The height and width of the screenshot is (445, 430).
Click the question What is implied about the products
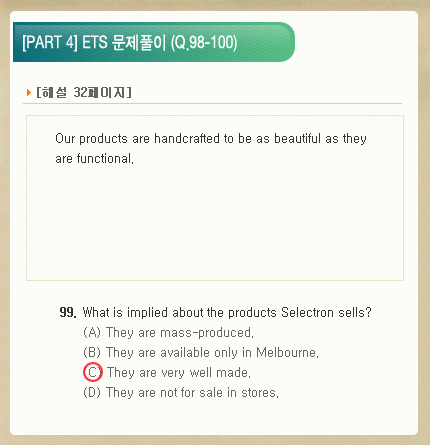point(227,313)
